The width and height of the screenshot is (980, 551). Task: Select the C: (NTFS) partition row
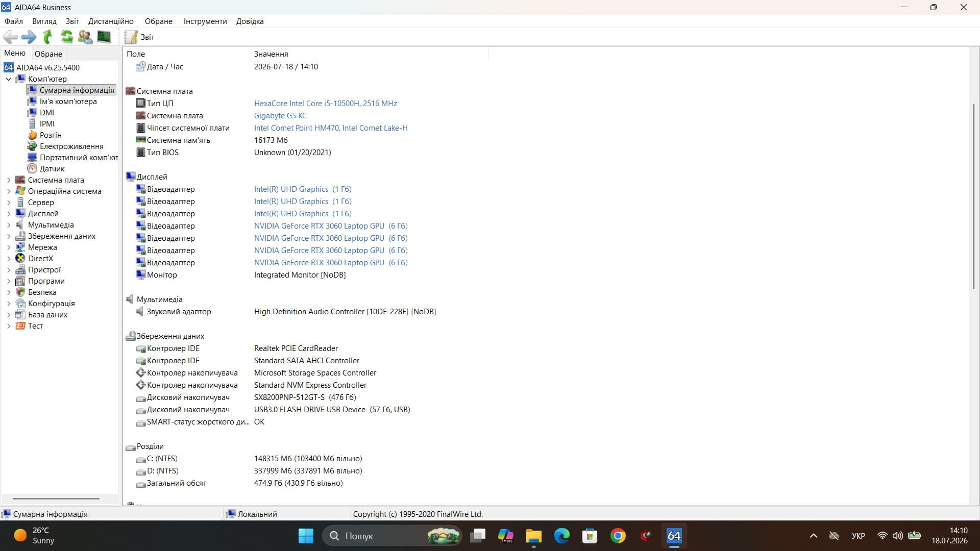249,458
